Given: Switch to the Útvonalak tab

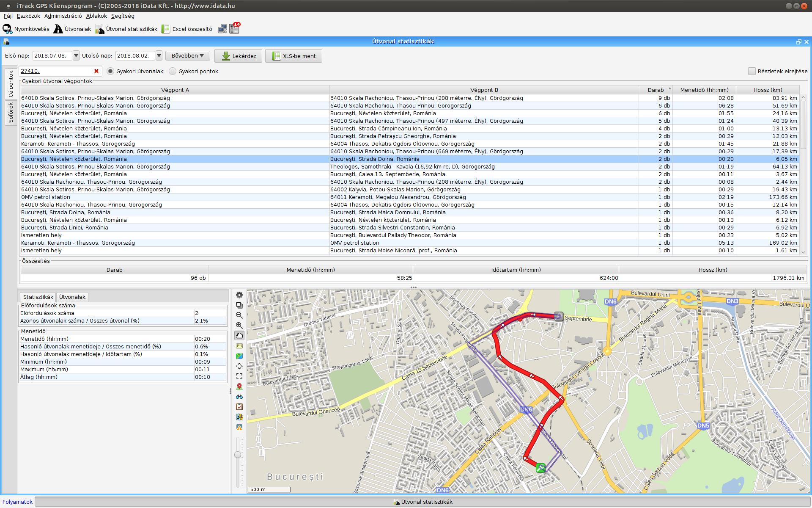Looking at the screenshot, I should pyautogui.click(x=72, y=297).
